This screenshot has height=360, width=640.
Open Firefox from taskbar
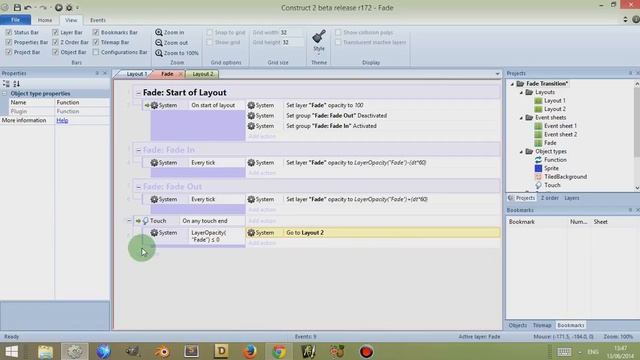[250, 351]
